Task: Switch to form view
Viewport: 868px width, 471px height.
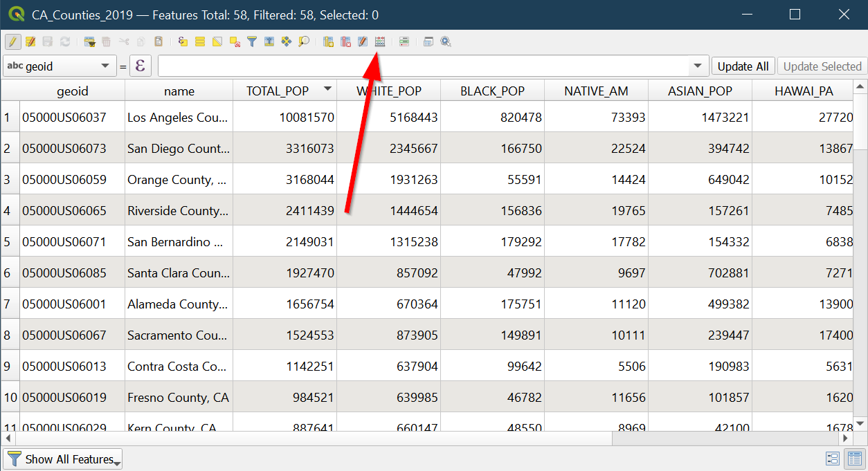Action: 833,459
